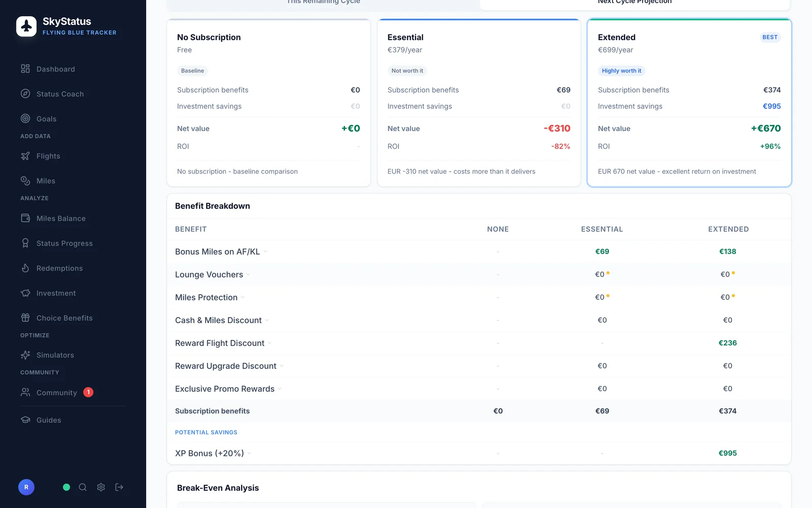Click the Baseline tag
This screenshot has height=508, width=812.
192,71
